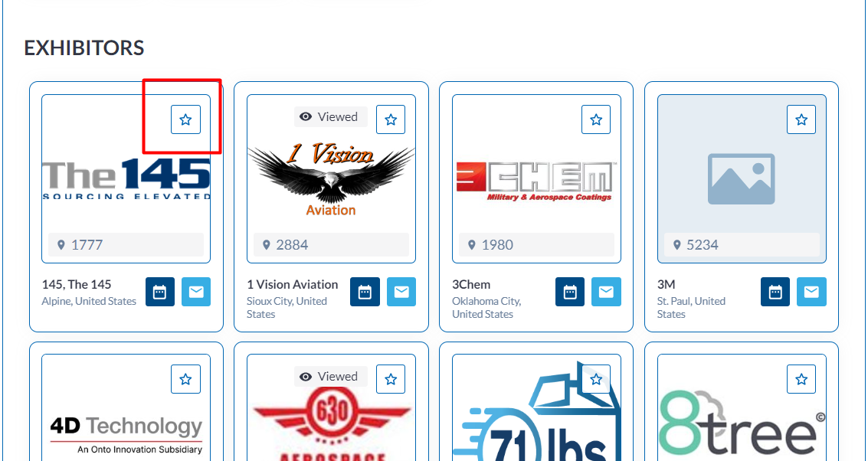Open The 145 Sourcing Elevated logo

point(126,178)
